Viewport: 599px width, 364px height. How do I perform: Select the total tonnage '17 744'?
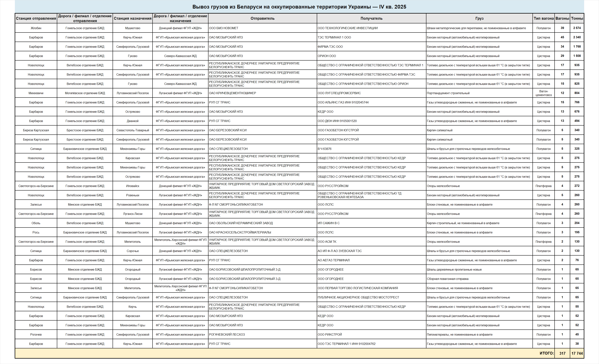point(577,353)
